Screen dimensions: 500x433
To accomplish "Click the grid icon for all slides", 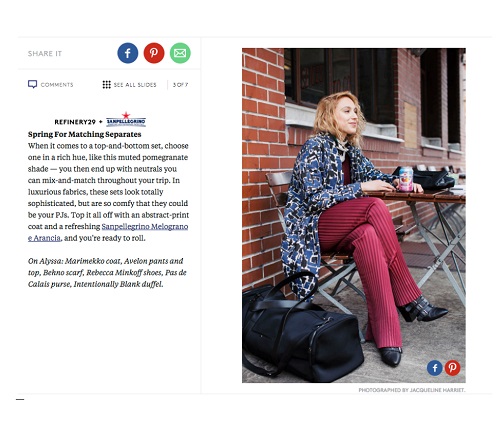I will click(x=106, y=85).
